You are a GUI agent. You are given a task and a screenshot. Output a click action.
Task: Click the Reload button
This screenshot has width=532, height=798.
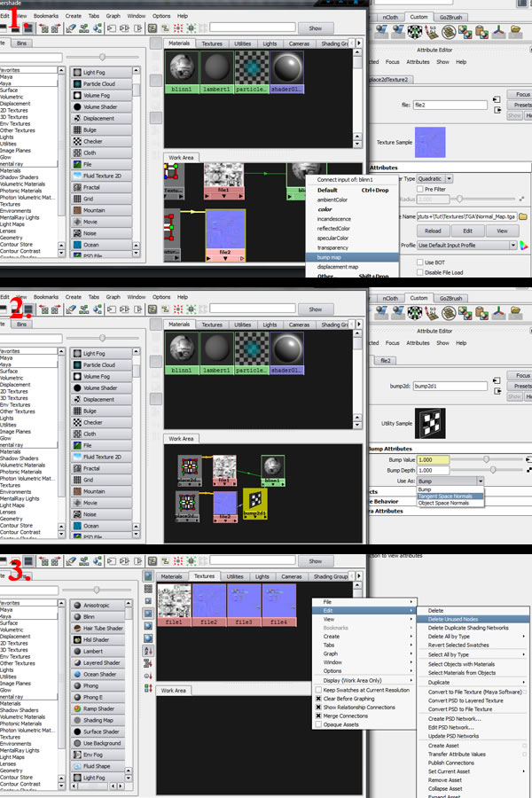click(x=433, y=231)
